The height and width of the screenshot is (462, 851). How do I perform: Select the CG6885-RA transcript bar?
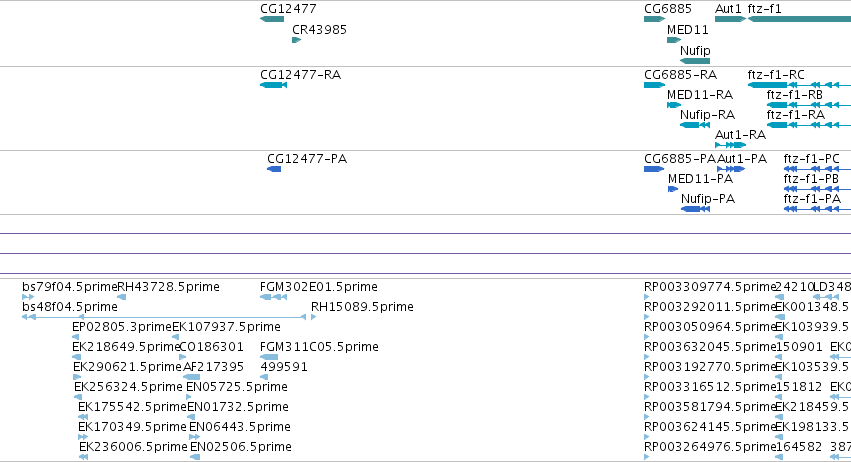pyautogui.click(x=655, y=85)
